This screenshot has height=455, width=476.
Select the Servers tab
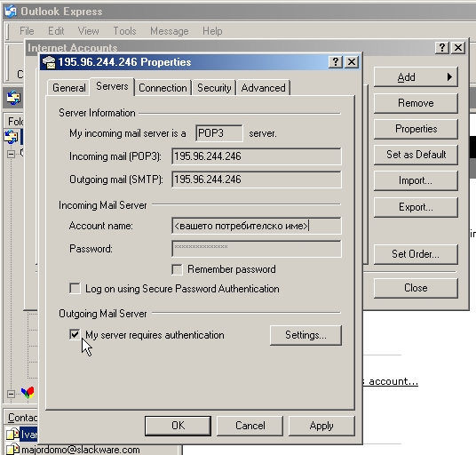point(112,86)
